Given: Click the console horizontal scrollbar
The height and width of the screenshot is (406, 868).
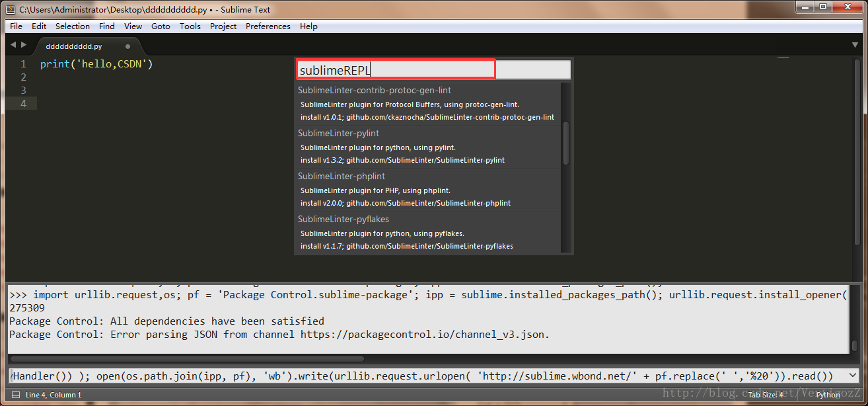Looking at the screenshot, I should 186,359.
